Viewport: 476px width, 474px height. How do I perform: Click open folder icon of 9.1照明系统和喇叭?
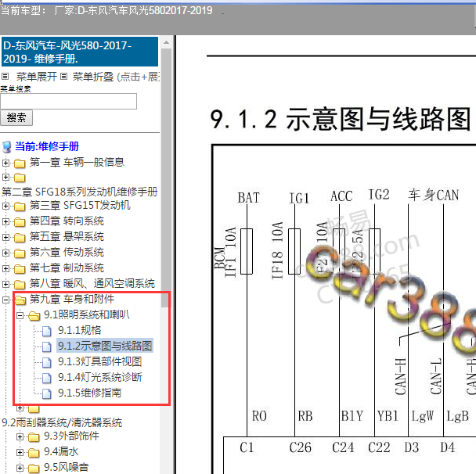(34, 316)
